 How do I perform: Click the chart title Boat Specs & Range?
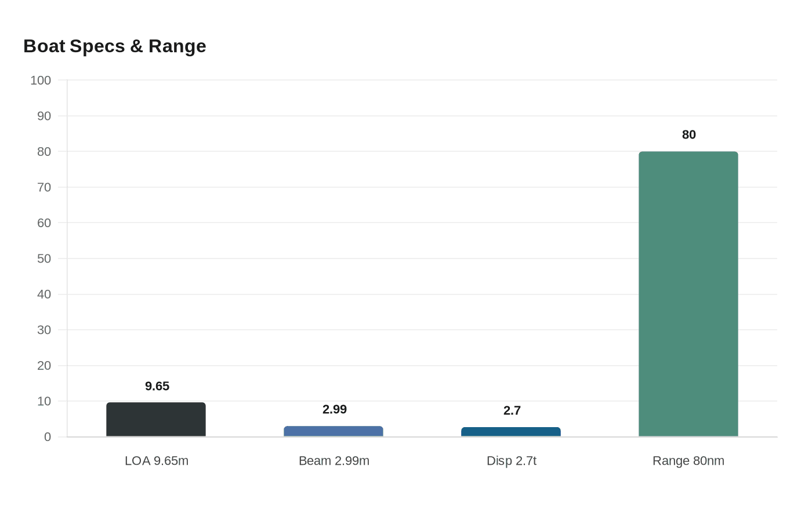coord(114,46)
